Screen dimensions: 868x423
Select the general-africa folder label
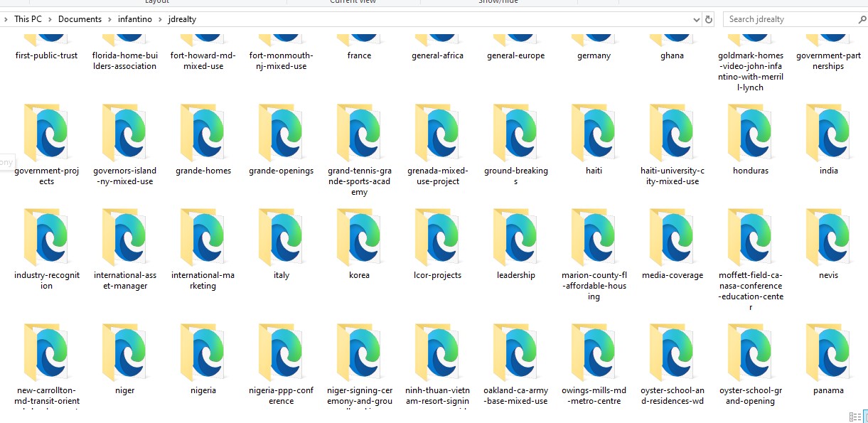tap(437, 55)
